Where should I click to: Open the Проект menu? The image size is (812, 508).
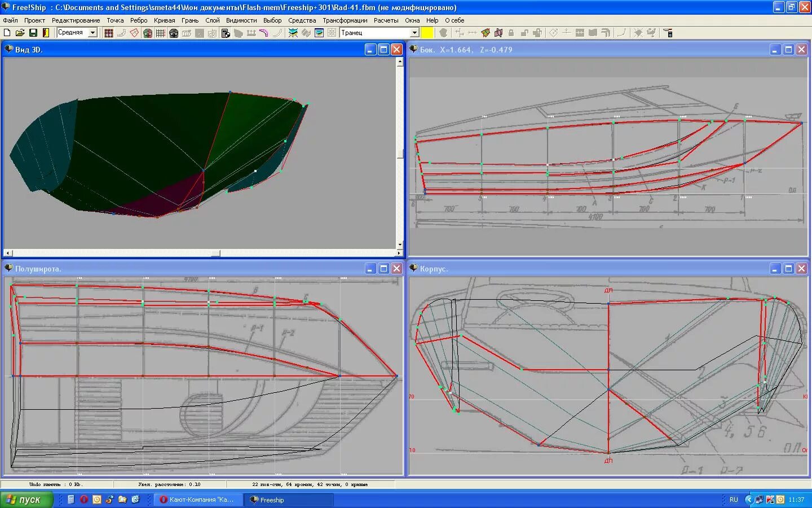(34, 20)
